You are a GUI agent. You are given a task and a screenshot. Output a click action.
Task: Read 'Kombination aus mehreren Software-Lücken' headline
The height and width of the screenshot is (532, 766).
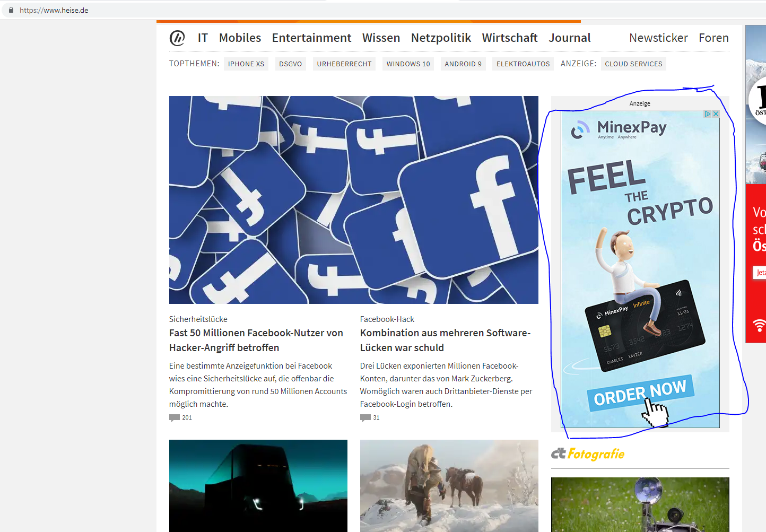[x=446, y=340]
